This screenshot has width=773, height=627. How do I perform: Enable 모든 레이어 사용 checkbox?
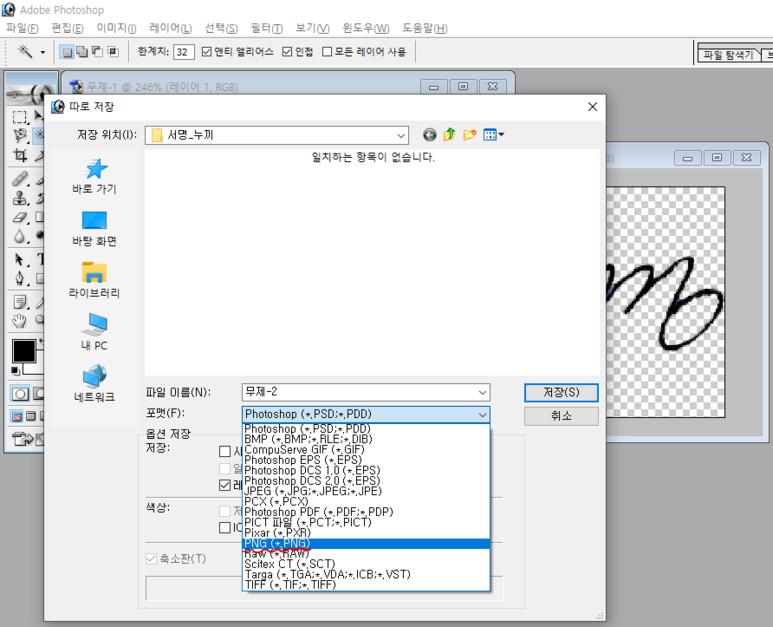coord(327,52)
